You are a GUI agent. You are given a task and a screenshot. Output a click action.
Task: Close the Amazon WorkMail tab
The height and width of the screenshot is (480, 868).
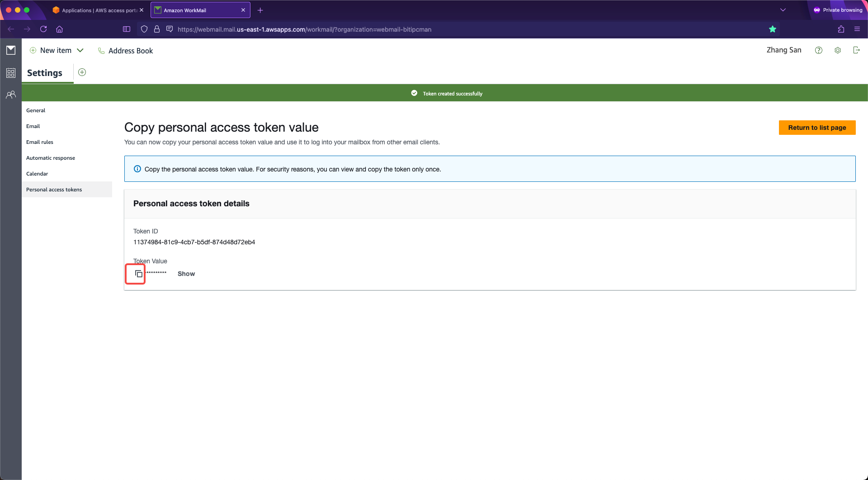[243, 10]
